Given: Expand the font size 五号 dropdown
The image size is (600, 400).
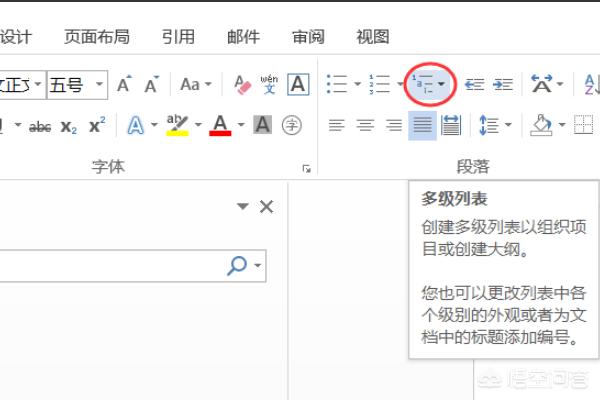Looking at the screenshot, I should 100,85.
